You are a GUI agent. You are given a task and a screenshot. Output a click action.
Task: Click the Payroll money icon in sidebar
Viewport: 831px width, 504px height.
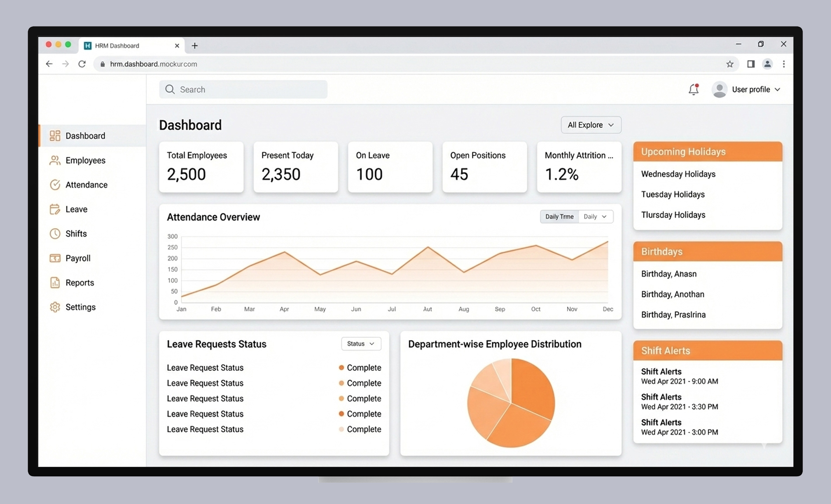[55, 258]
